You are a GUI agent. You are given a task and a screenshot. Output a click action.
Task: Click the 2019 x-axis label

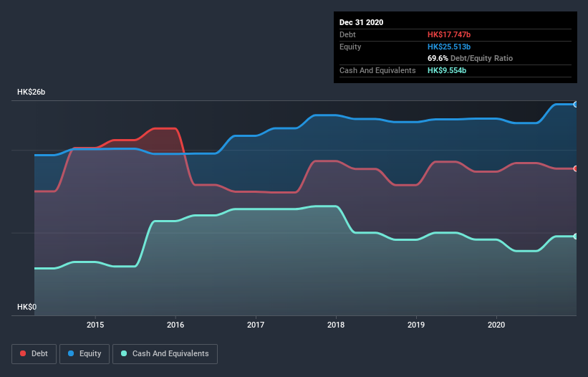point(416,325)
